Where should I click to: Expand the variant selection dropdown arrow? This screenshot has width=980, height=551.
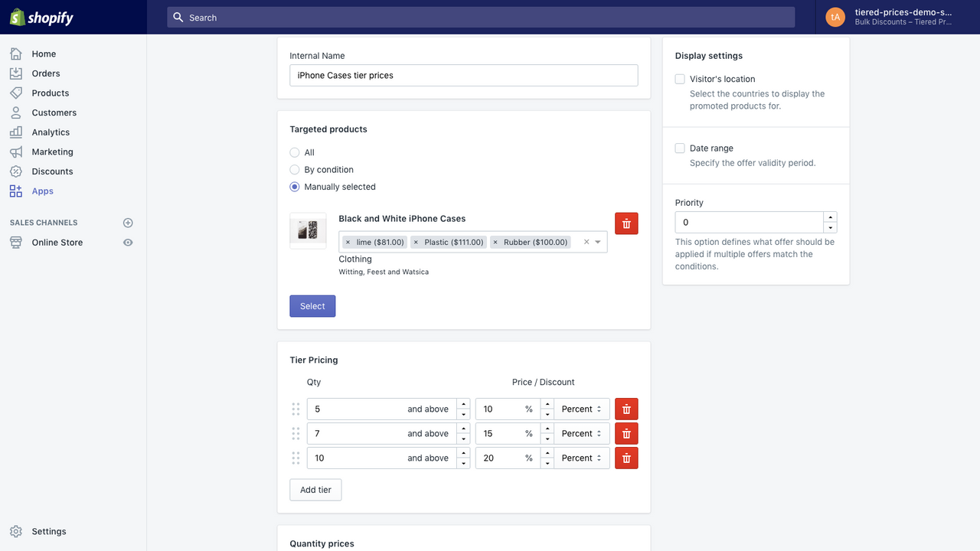coord(596,241)
